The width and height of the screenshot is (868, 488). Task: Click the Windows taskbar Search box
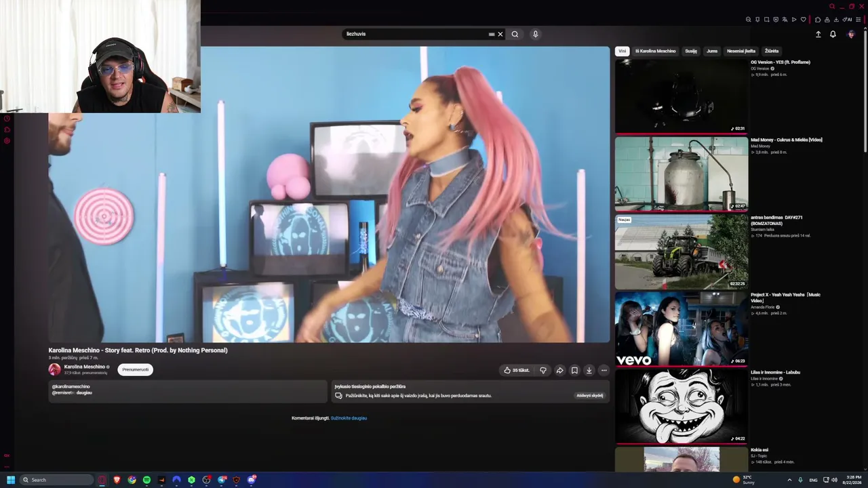coord(56,480)
